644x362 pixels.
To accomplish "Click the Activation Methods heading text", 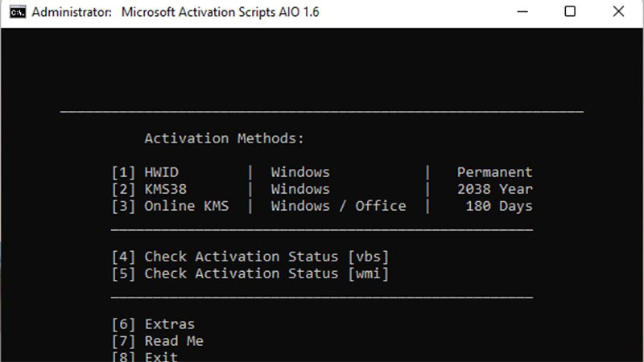I will tap(224, 138).
